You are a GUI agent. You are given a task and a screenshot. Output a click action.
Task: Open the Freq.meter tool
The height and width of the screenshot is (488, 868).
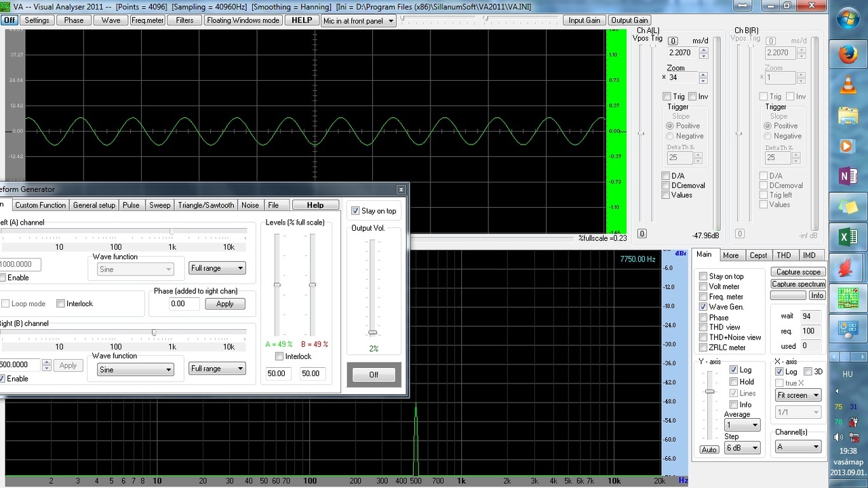pyautogui.click(x=148, y=20)
